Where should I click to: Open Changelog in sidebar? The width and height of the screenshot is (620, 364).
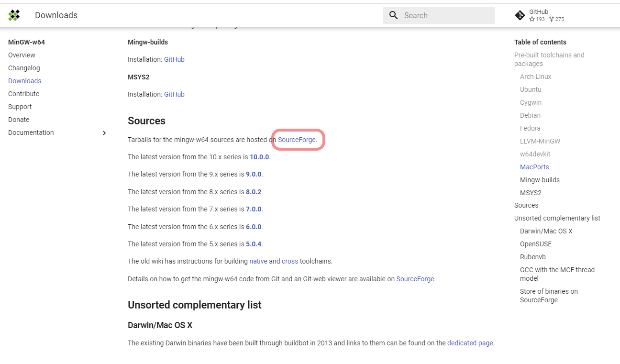tap(24, 68)
